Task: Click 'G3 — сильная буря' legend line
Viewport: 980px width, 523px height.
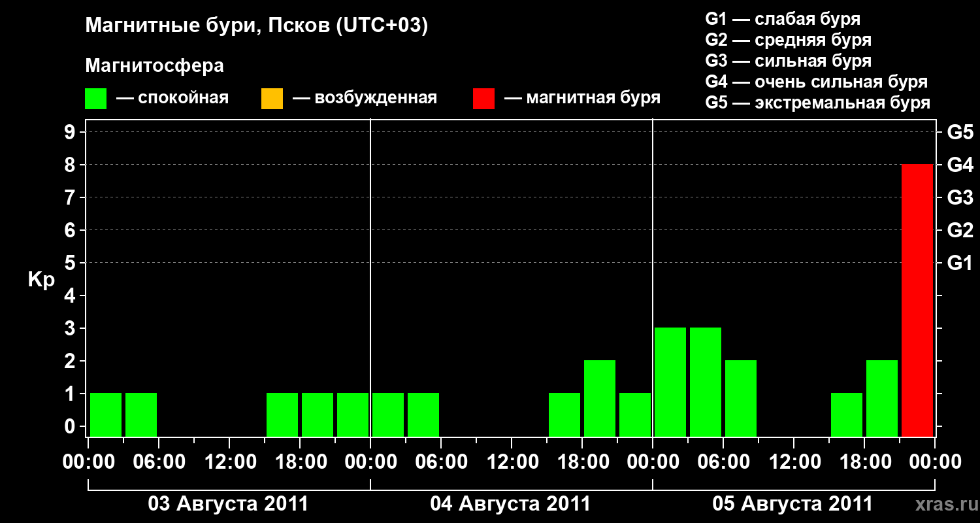Action: [x=788, y=61]
